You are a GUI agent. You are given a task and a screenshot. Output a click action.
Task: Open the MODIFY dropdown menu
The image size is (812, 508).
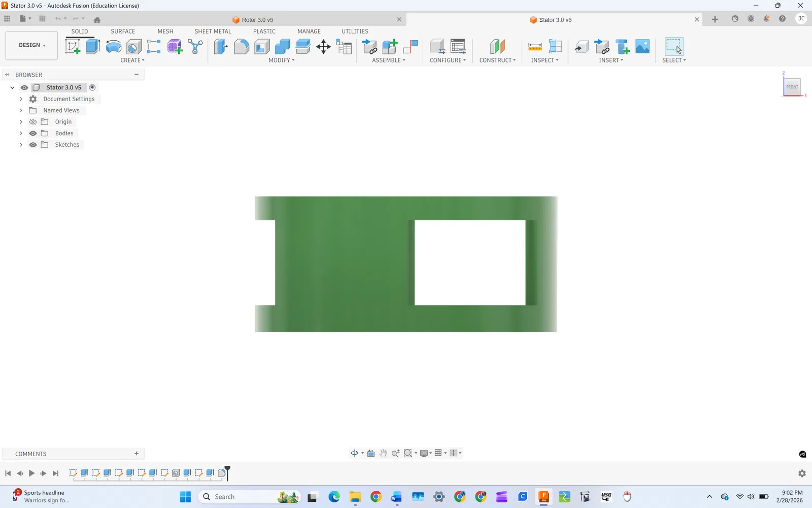click(282, 60)
